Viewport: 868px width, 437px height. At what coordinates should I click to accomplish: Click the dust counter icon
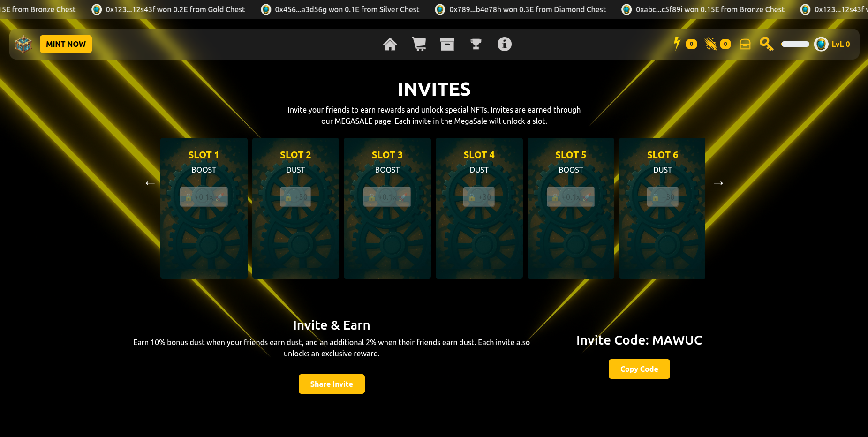tap(711, 44)
